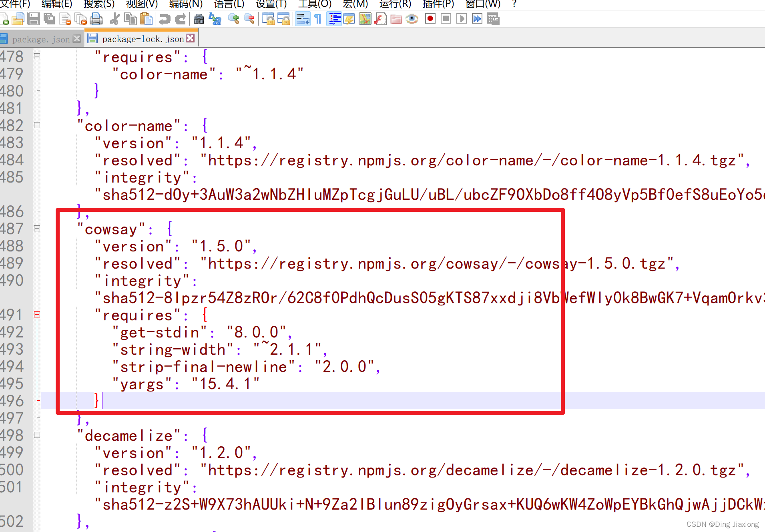
Task: Open Find with the binoculars icon
Action: (199, 19)
